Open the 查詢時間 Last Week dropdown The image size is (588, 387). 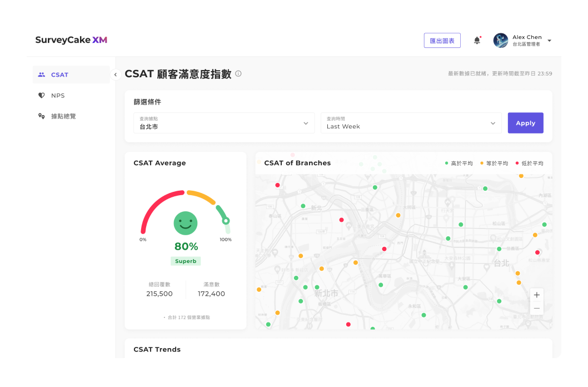click(411, 123)
